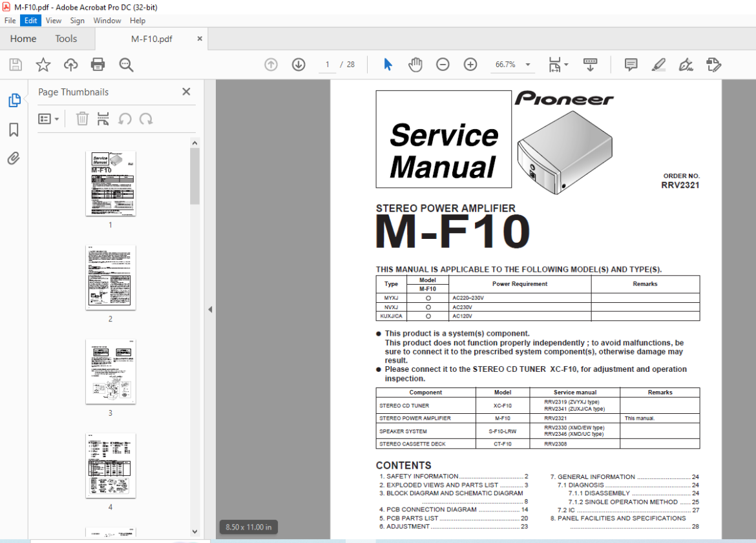Go to next page arrow
Screen dimensions: 756x543
pyautogui.click(x=299, y=65)
